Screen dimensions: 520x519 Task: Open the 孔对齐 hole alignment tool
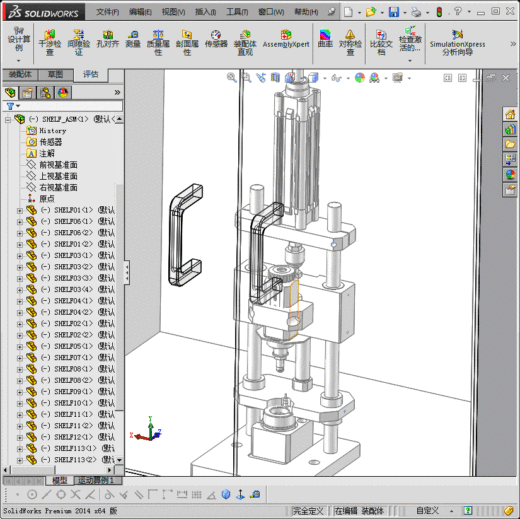click(x=108, y=39)
